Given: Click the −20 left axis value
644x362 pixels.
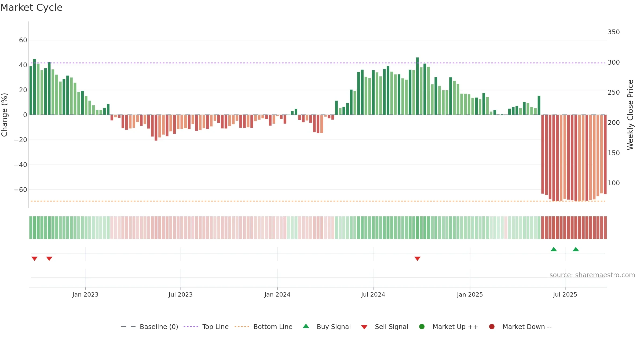Looking at the screenshot, I should pos(21,140).
